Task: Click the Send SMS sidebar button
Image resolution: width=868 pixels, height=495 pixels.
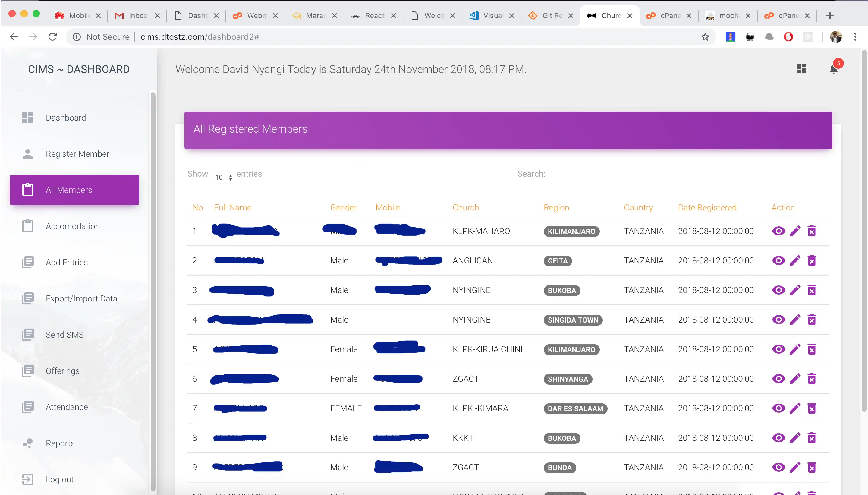Action: [x=64, y=334]
